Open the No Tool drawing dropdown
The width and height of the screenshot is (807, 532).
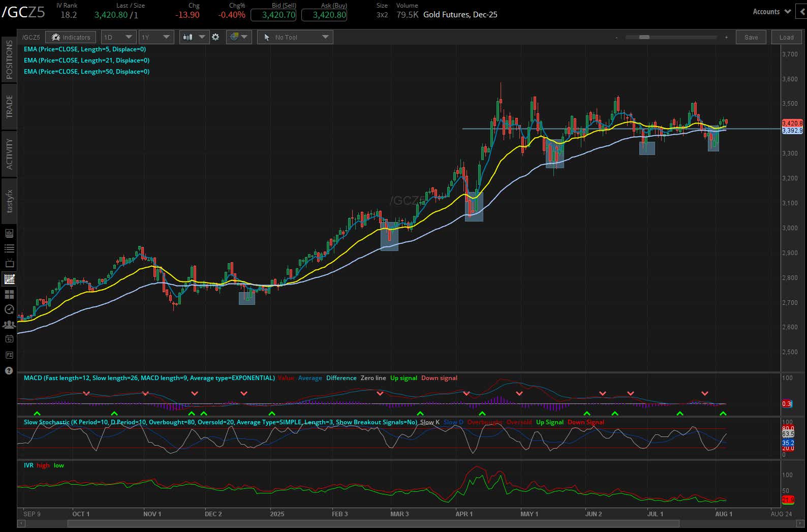coord(295,37)
